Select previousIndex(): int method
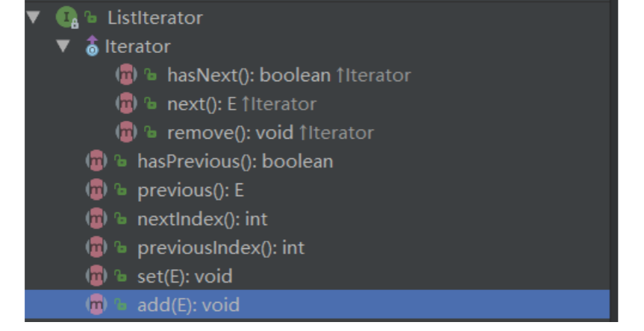The width and height of the screenshot is (644, 331). click(x=221, y=248)
